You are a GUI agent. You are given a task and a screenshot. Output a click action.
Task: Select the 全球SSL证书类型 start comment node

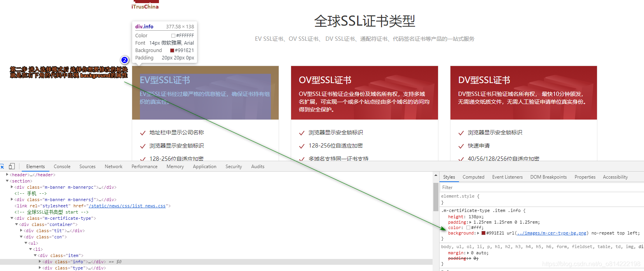click(51, 212)
